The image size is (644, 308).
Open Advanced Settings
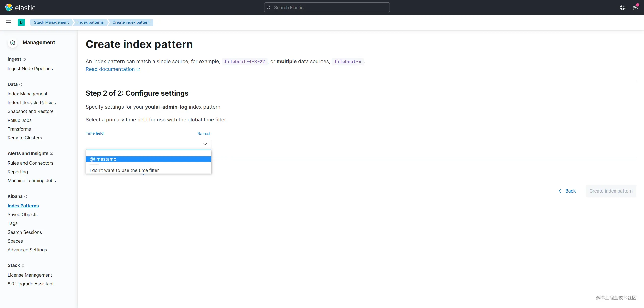27,250
